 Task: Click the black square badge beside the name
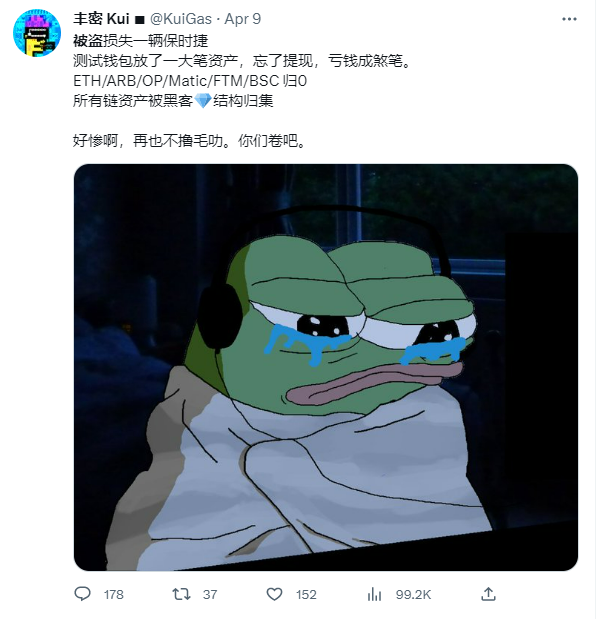pyautogui.click(x=140, y=19)
